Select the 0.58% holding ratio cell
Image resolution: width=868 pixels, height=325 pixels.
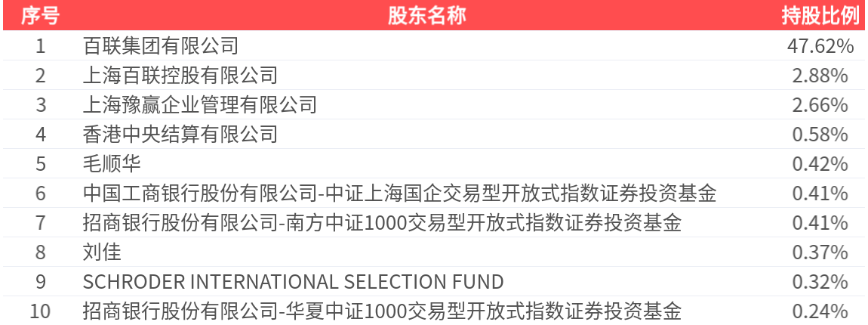[x=820, y=135]
